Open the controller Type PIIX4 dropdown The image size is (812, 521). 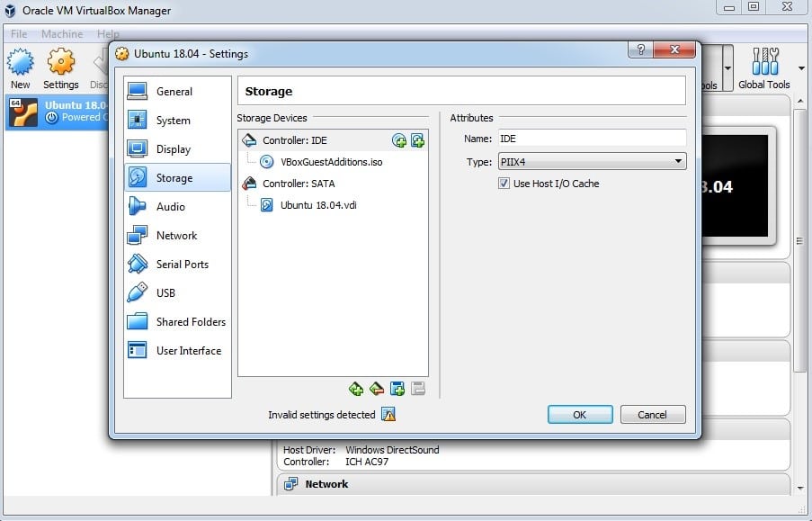[592, 162]
